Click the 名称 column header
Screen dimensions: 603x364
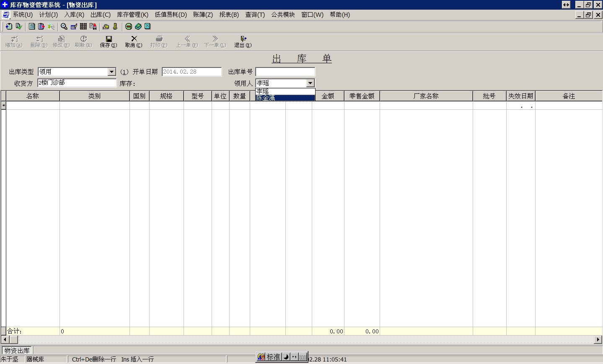pyautogui.click(x=33, y=96)
